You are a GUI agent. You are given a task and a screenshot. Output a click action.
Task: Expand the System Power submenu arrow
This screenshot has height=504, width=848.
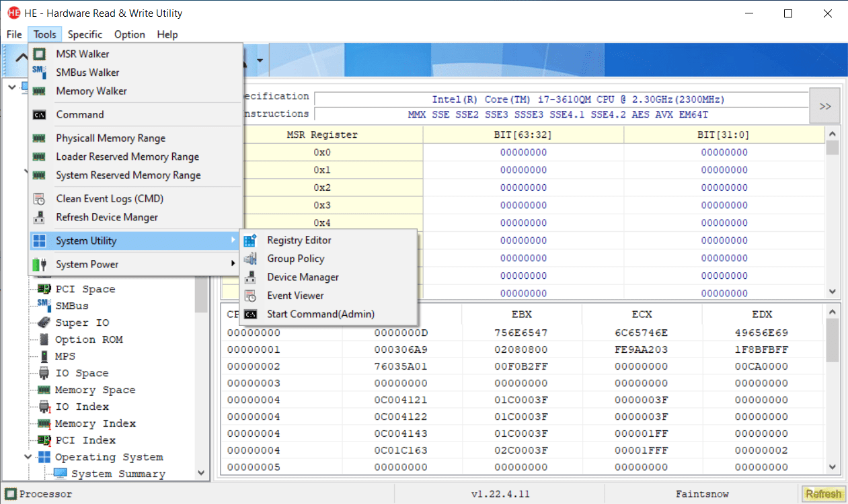pos(233,264)
